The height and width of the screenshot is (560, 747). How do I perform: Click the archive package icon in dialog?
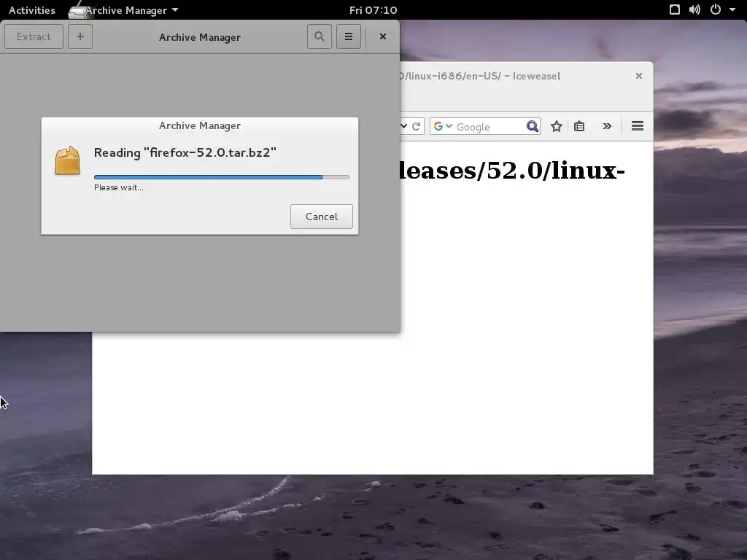(x=67, y=160)
